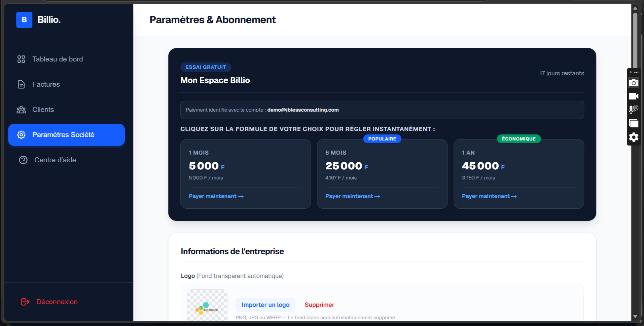Click the ESSAI GRATUIT badge
Viewport: 644px width, 326px height.
pos(206,67)
